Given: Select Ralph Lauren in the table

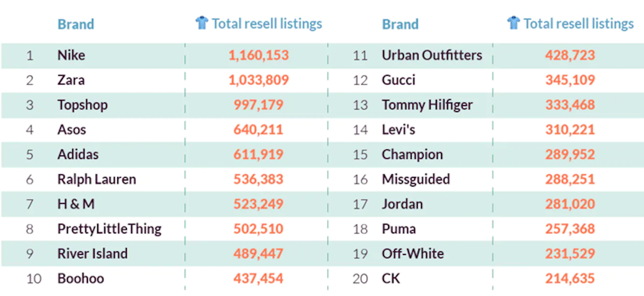Looking at the screenshot, I should point(97,179).
